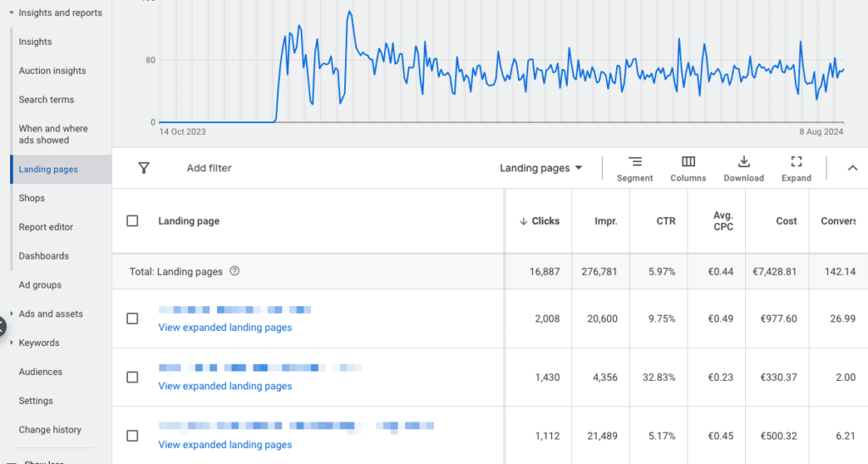Open Ad groups page

point(40,285)
